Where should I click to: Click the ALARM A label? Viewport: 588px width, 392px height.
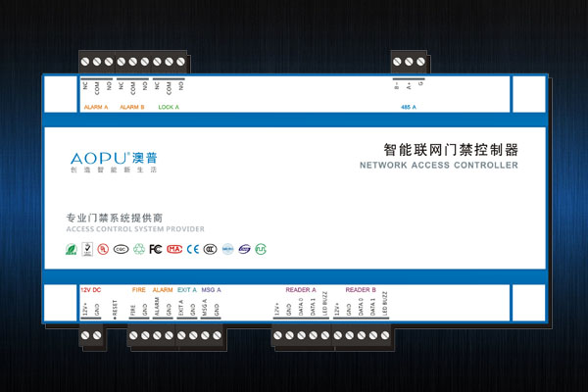click(96, 107)
